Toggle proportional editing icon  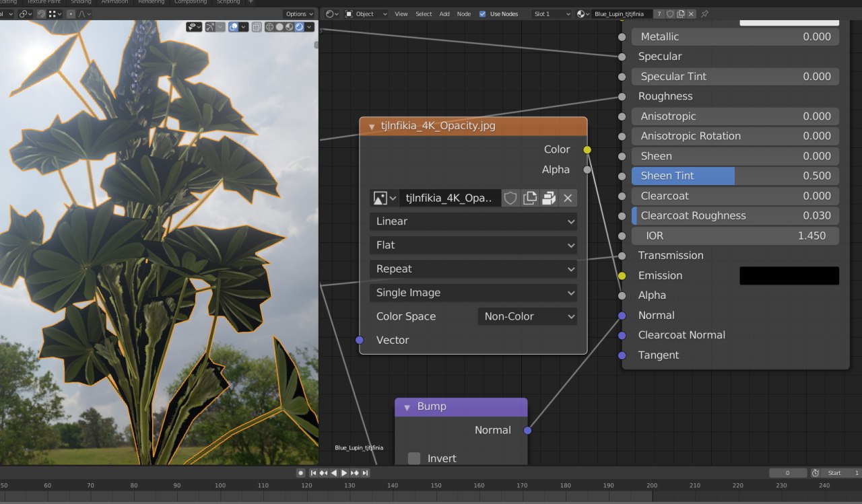point(71,14)
